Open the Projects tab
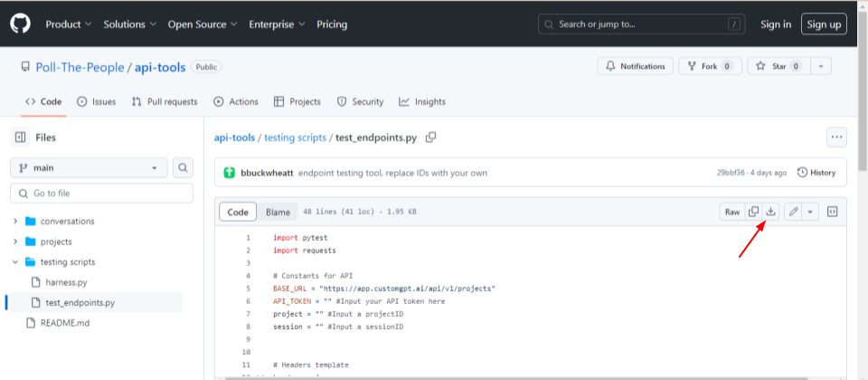The image size is (868, 380). pyautogui.click(x=297, y=102)
